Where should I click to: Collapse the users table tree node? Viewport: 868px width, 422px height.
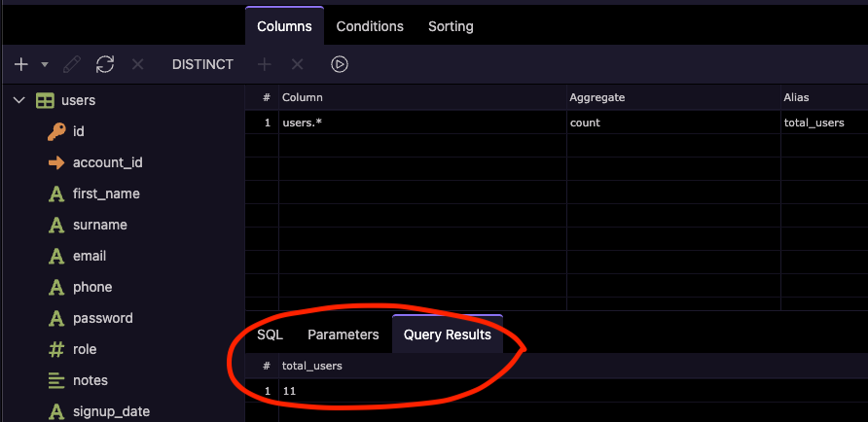click(18, 100)
